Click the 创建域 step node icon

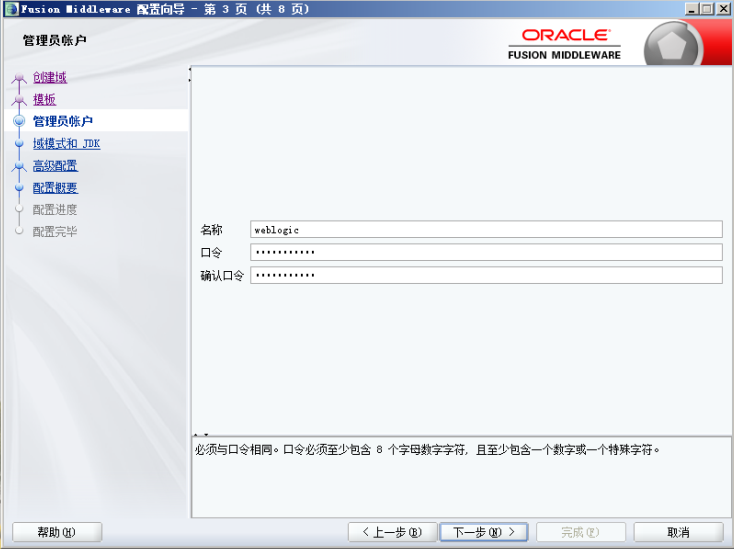point(18,79)
